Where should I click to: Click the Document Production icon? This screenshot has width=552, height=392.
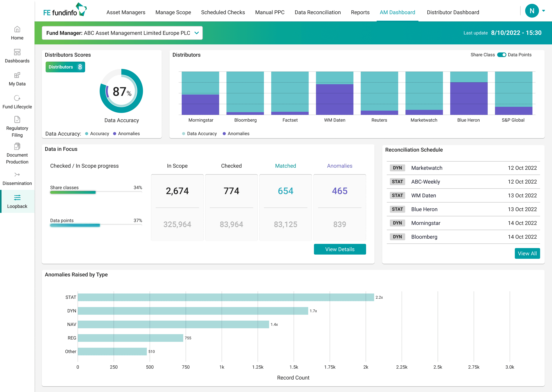pyautogui.click(x=17, y=146)
